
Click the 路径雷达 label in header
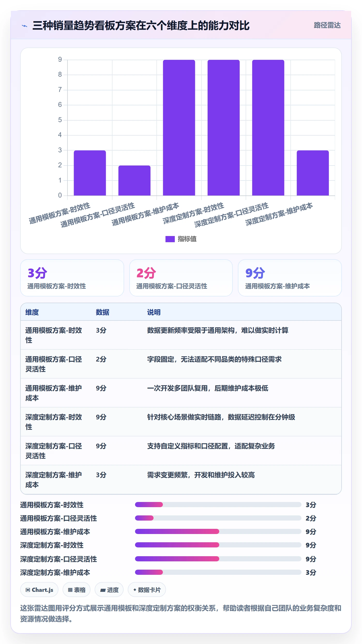pos(327,25)
